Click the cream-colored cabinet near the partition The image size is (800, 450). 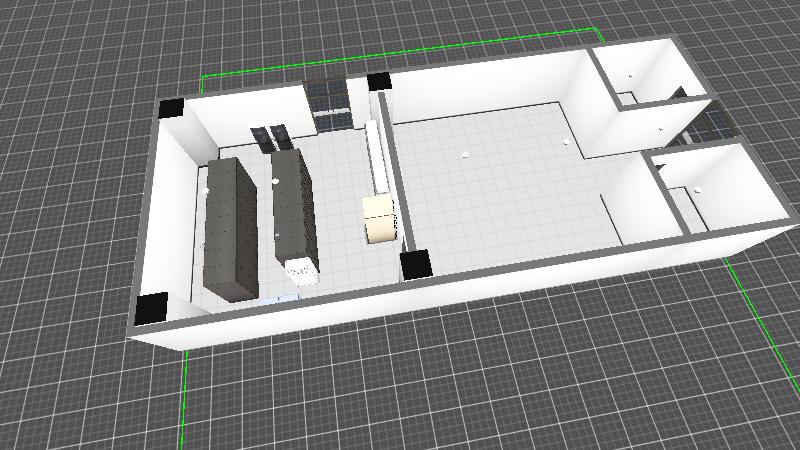point(380,219)
